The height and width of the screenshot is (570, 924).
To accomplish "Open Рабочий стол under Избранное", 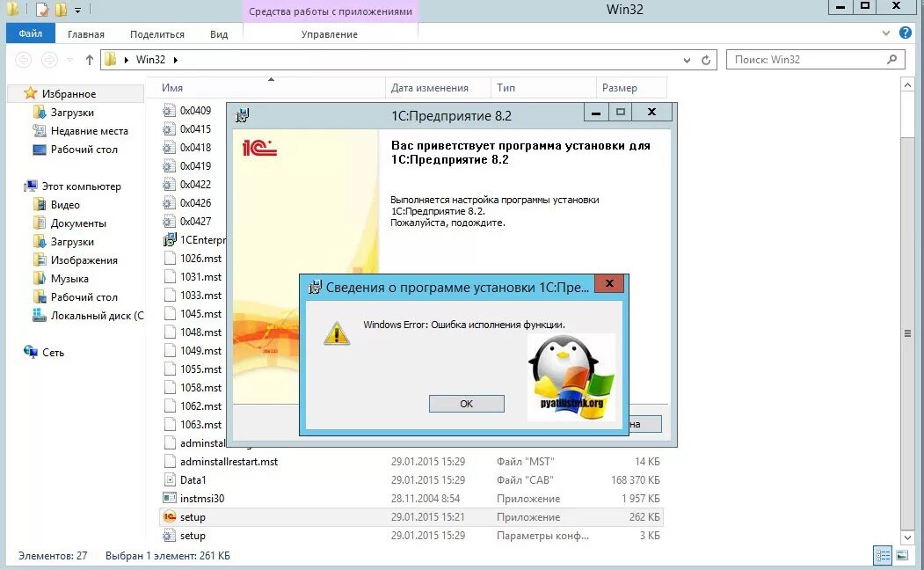I will coord(84,150).
